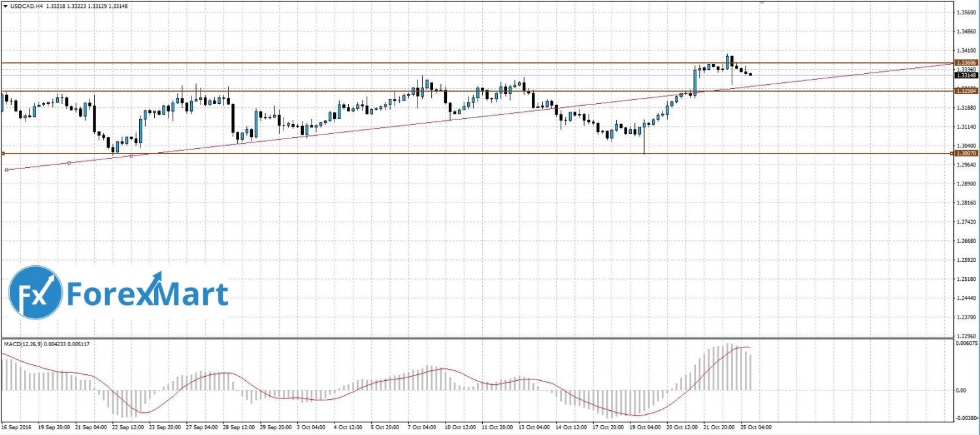Click the ForexMart FX circle logo

36,293
